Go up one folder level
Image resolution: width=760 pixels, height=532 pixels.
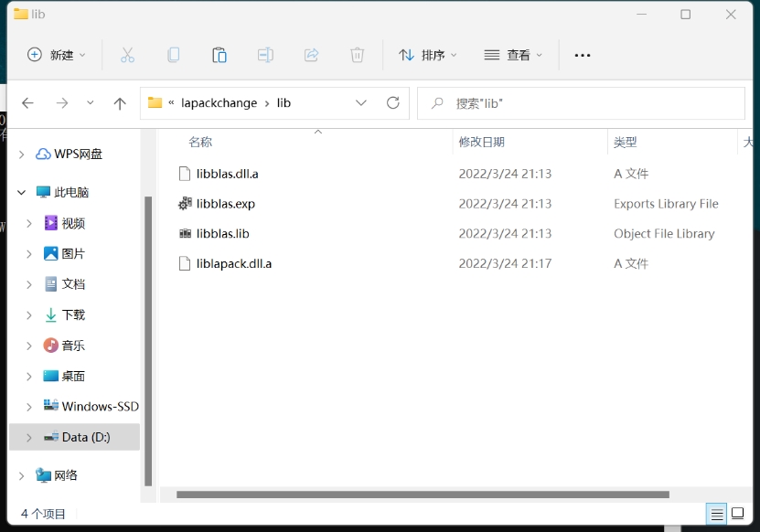pos(120,103)
